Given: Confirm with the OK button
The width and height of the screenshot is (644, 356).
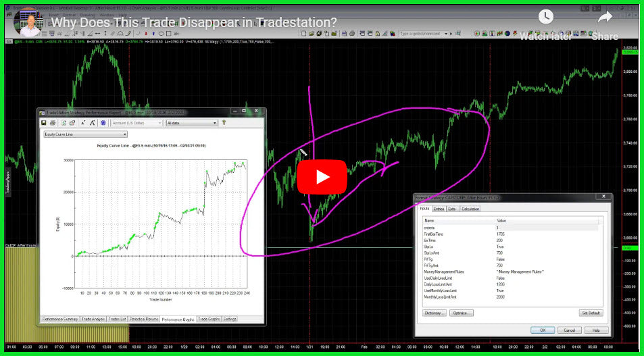Looking at the screenshot, I should [543, 330].
